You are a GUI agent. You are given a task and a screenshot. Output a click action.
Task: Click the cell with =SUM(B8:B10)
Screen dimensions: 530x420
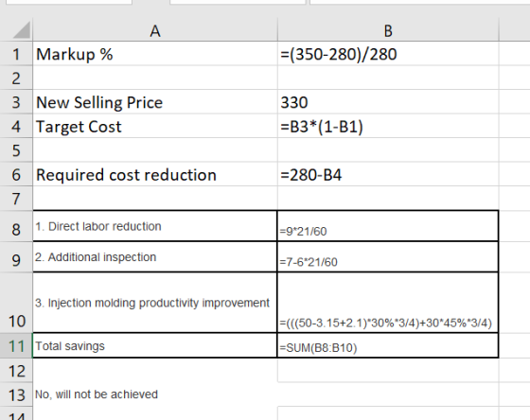(388, 345)
